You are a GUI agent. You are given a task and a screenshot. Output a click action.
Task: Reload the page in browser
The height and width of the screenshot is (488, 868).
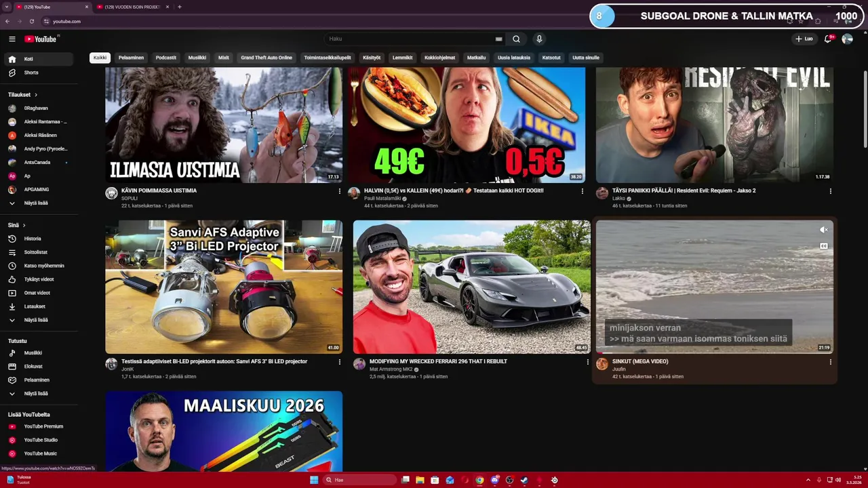point(31,21)
